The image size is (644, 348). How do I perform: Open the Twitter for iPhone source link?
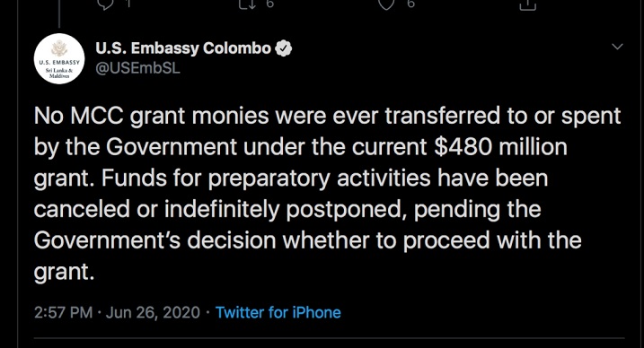278,313
